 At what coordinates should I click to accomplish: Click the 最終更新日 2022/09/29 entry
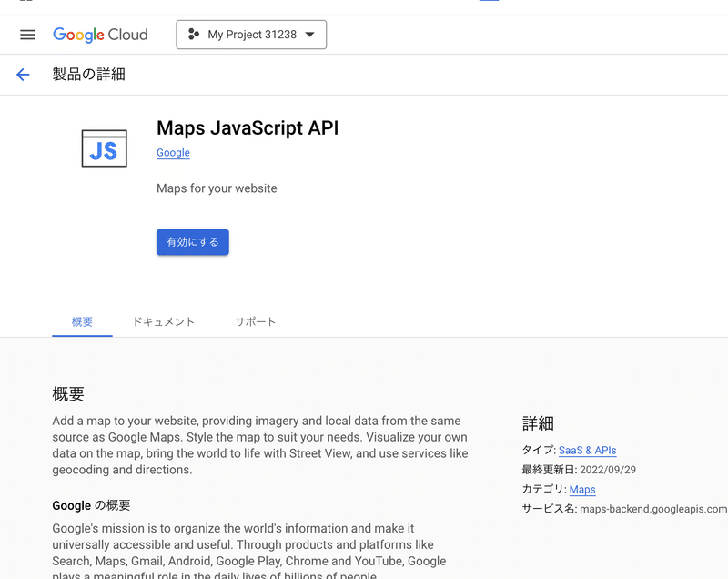click(x=579, y=470)
